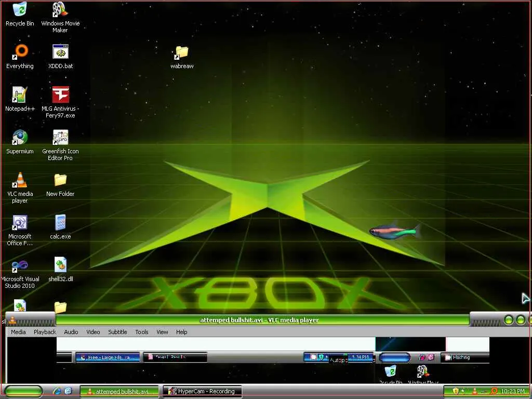This screenshot has width=532, height=399.
Task: Minimize the VLC media player window
Action: click(x=509, y=320)
